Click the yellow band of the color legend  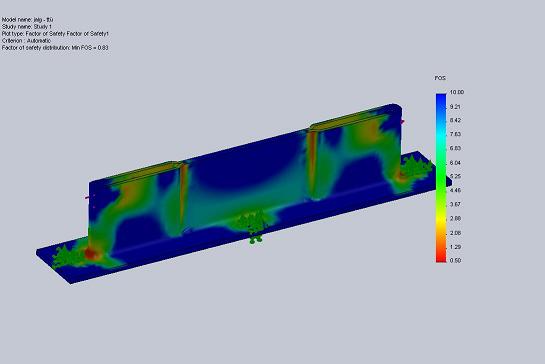point(441,219)
